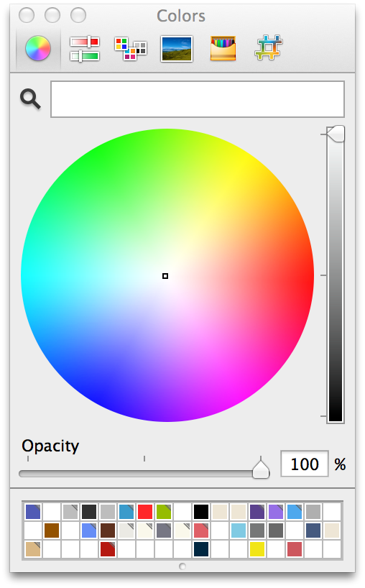Image resolution: width=365 pixels, height=588 pixels.
Task: Switch to Color Sliders picker
Action: 85,48
